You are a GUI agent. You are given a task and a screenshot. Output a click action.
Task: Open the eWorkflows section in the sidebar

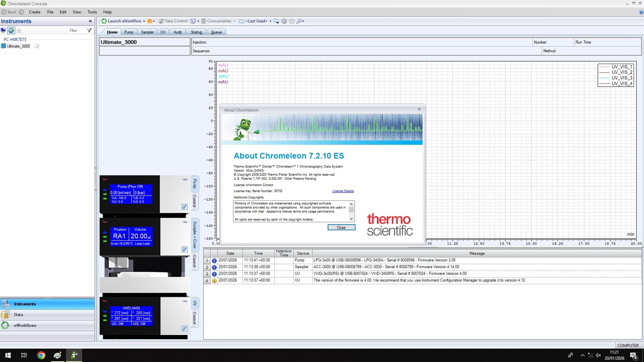point(25,325)
